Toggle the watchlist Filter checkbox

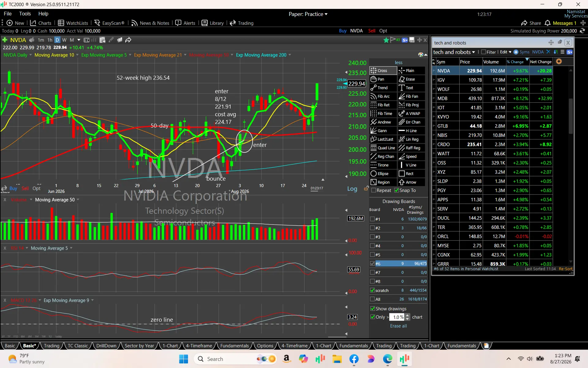point(484,52)
